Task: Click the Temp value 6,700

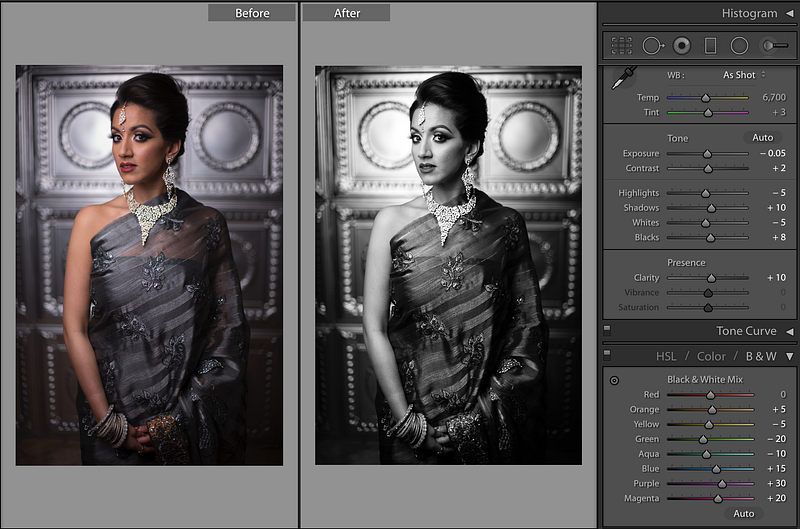Action: point(774,97)
